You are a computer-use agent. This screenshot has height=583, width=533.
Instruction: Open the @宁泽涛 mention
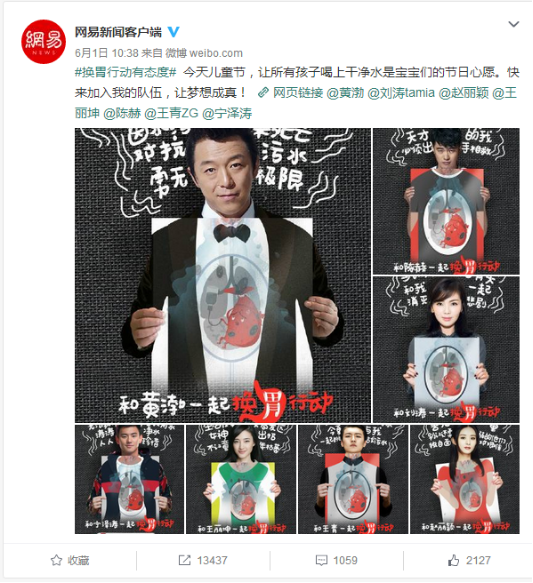(x=227, y=113)
